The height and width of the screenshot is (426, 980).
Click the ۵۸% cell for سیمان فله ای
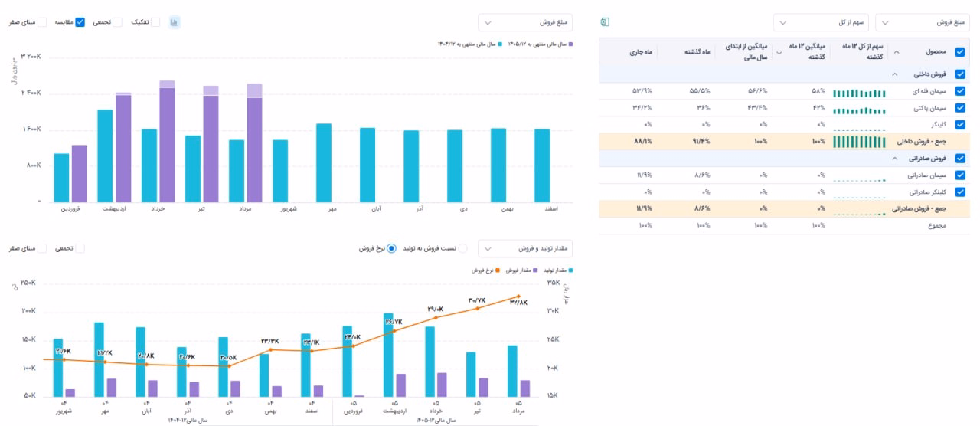click(818, 91)
